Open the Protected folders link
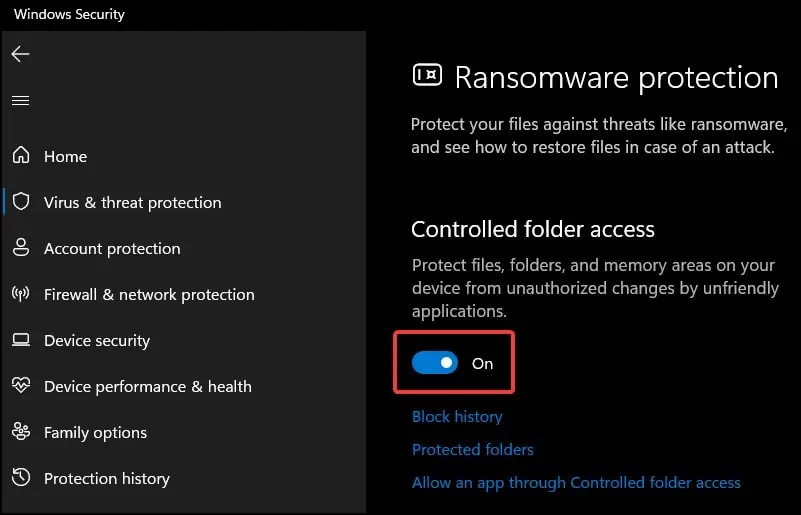Viewport: 801px width, 515px height. 473,449
